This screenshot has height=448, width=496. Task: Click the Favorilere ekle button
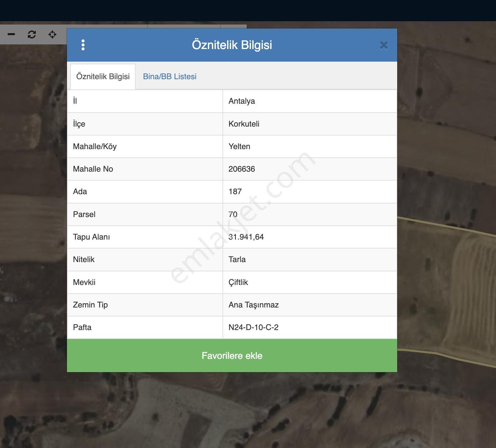(x=232, y=356)
